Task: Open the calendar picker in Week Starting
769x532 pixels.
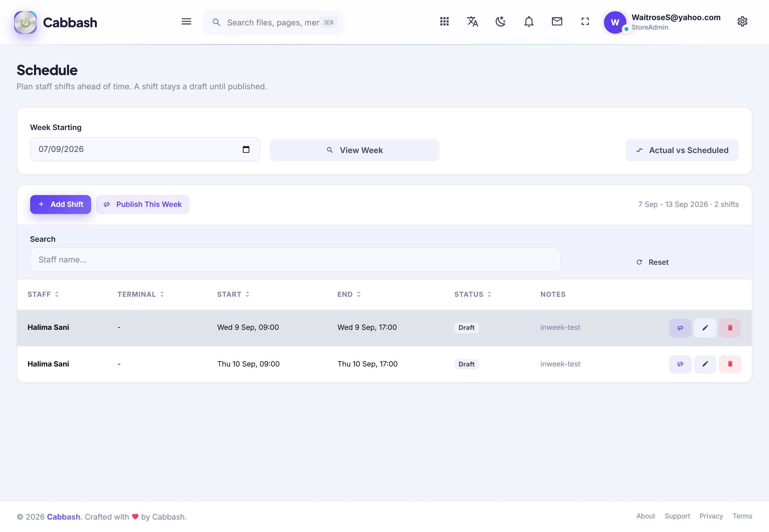Action: click(x=246, y=149)
